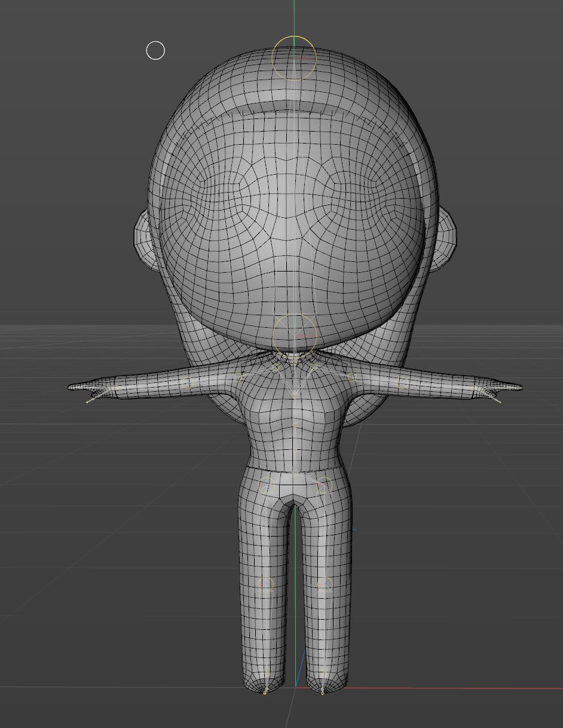The height and width of the screenshot is (728, 563).
Task: Select the hip joint circle on the left leg
Action: pyautogui.click(x=266, y=485)
